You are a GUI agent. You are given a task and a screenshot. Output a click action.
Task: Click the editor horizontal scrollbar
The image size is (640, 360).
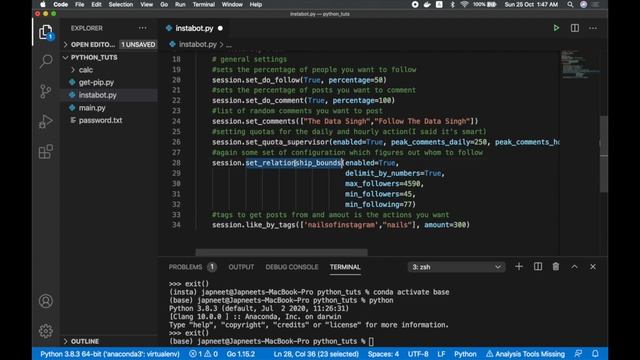281,252
